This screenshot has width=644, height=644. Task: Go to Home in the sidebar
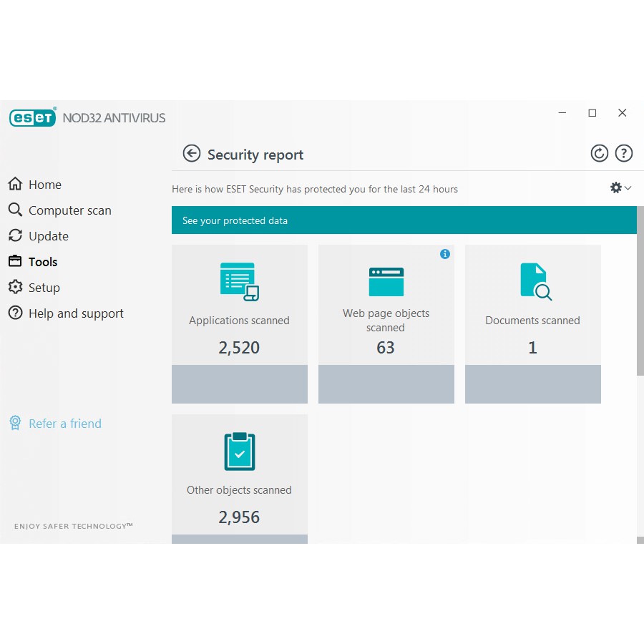tap(44, 185)
